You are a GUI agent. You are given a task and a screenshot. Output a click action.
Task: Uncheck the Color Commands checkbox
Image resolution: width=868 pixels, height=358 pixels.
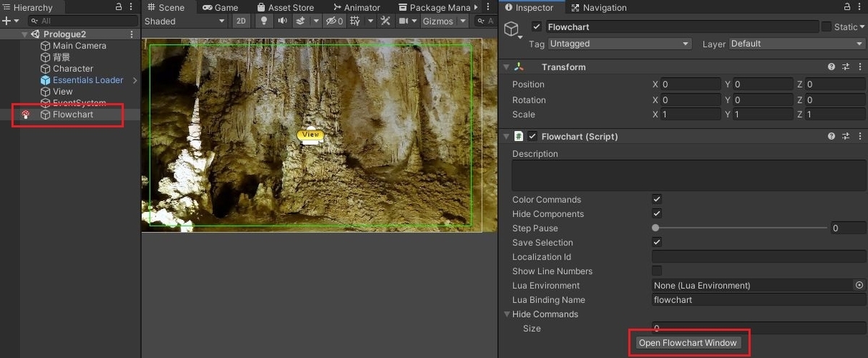657,200
